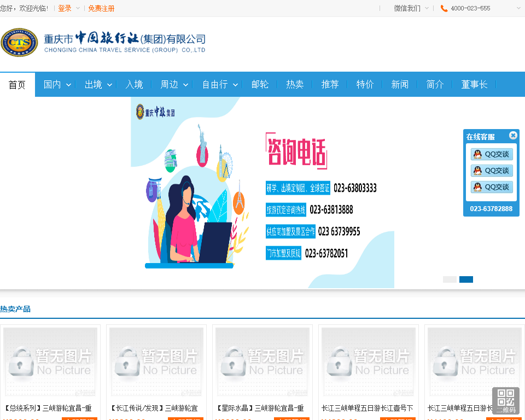Image resolution: width=525 pixels, height=420 pixels.
Task: Open the 推荐 navigation item
Action: [330, 84]
